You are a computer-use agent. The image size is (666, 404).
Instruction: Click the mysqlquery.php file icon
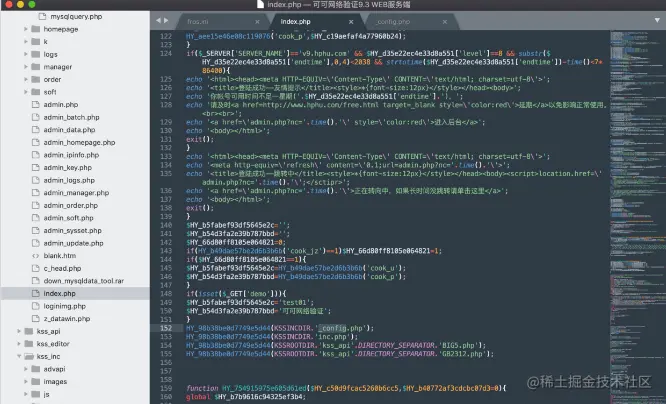(42, 16)
